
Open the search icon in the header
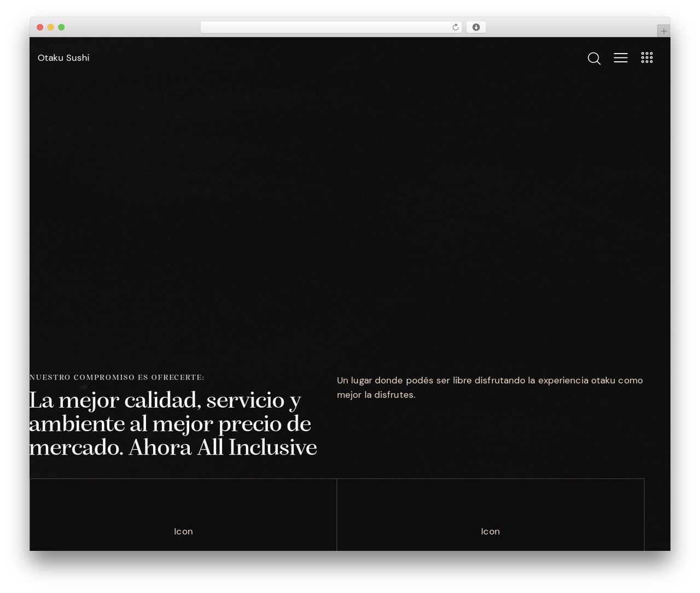tap(594, 58)
